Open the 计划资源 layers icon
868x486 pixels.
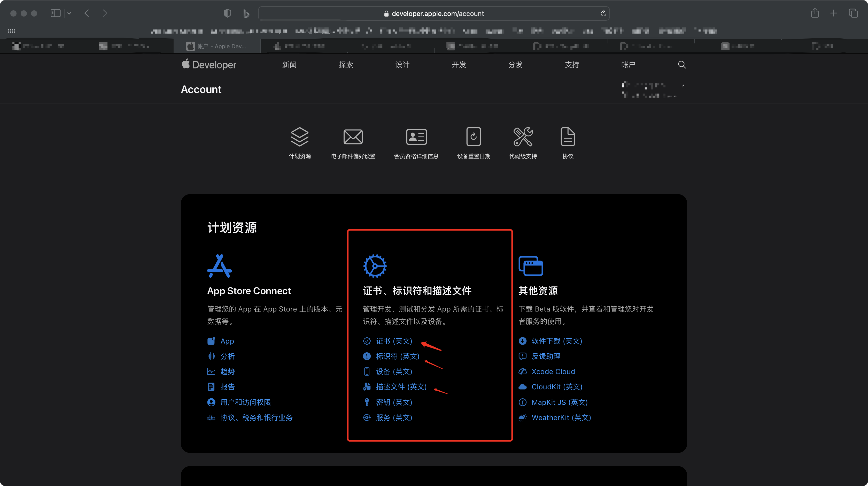tap(300, 136)
